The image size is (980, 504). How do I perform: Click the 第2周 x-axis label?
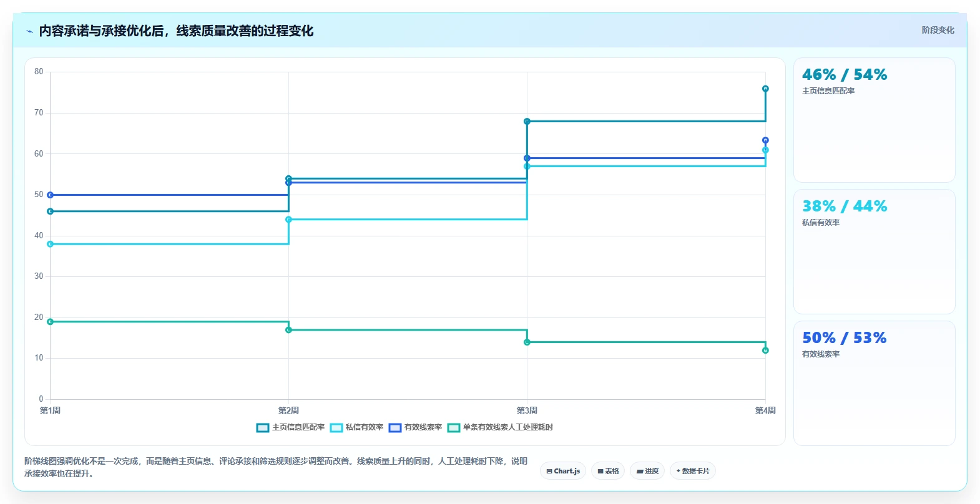click(288, 410)
